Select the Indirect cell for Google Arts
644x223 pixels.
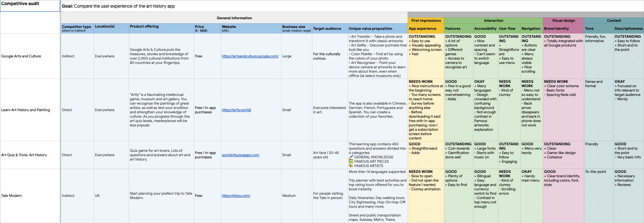click(77, 56)
